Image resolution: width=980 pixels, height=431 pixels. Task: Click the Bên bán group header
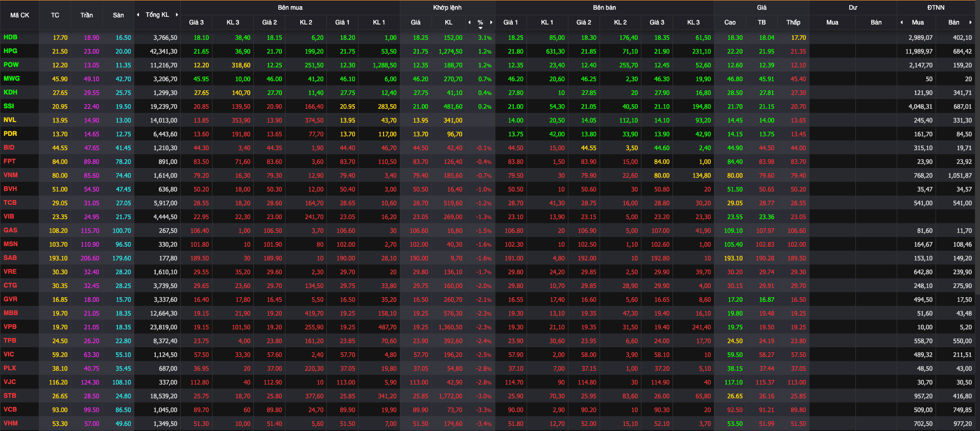tap(604, 8)
